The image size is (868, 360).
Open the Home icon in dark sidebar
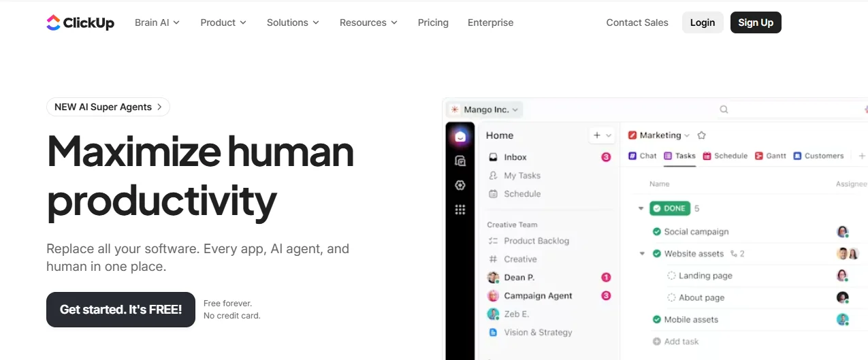coord(460,137)
